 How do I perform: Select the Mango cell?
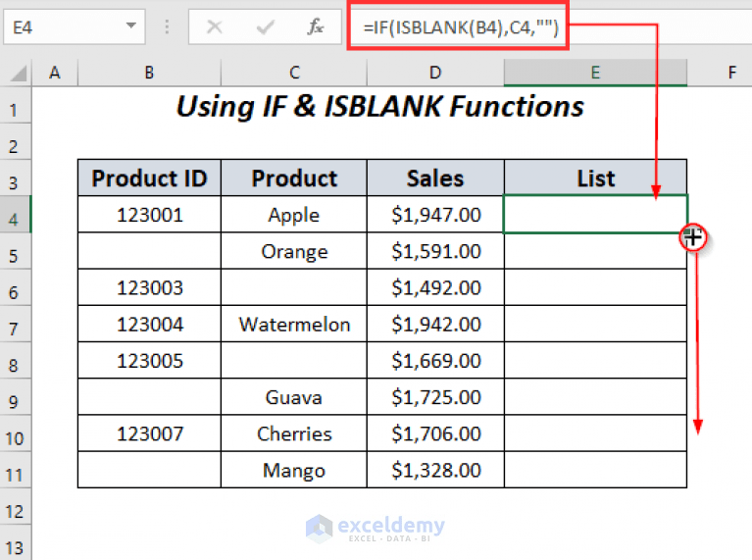pos(294,470)
